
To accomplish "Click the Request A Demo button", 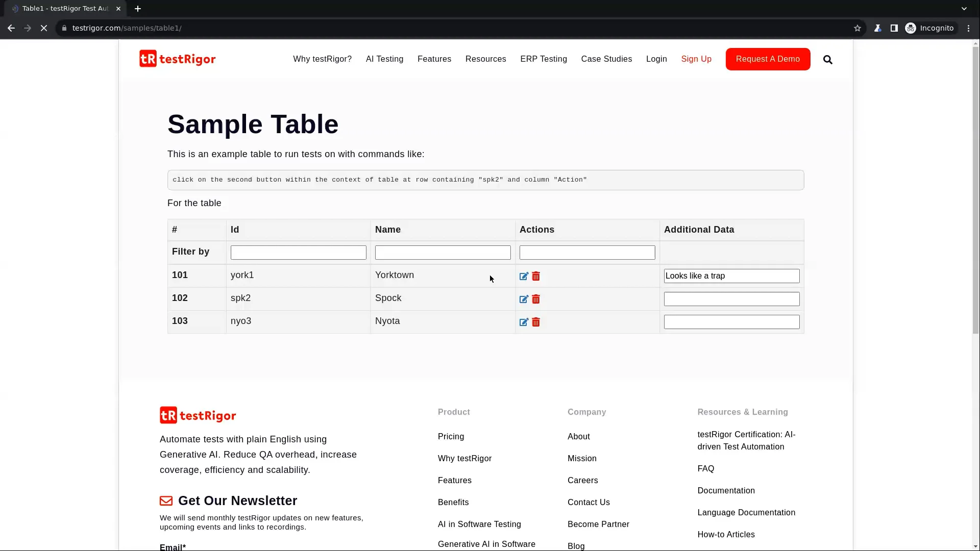I will (x=767, y=59).
